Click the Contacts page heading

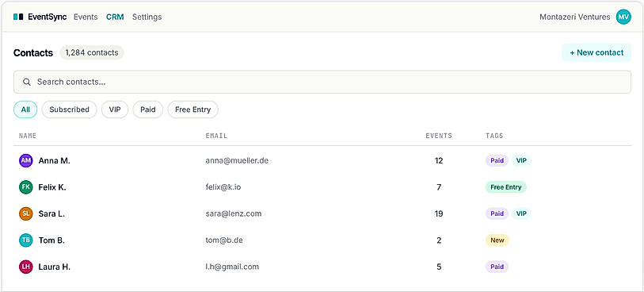pos(33,52)
